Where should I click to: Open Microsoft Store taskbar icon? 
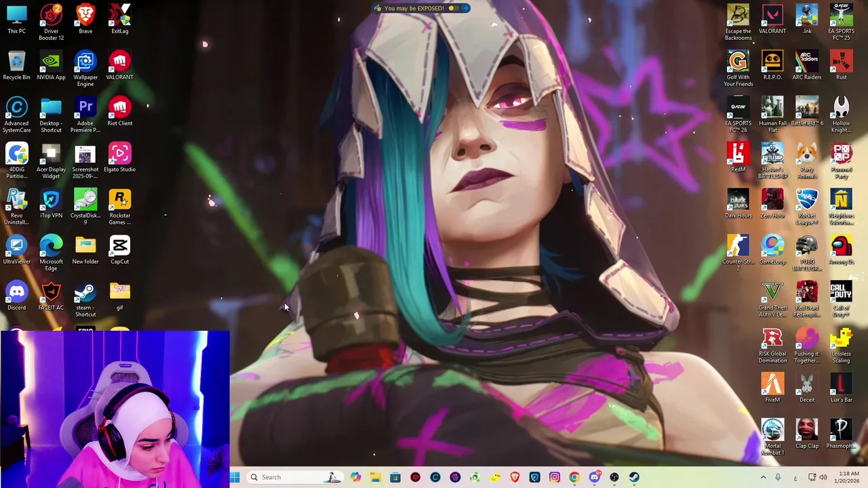(395, 477)
